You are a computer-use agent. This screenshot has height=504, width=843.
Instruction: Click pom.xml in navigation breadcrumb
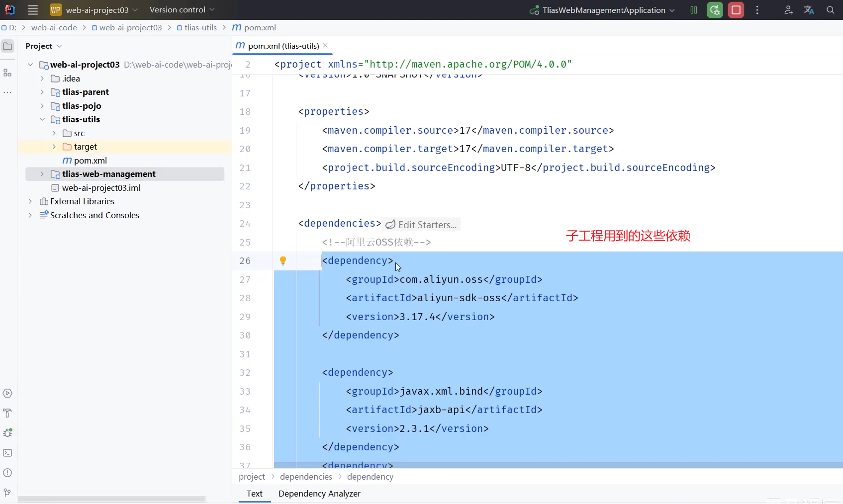pyautogui.click(x=254, y=28)
